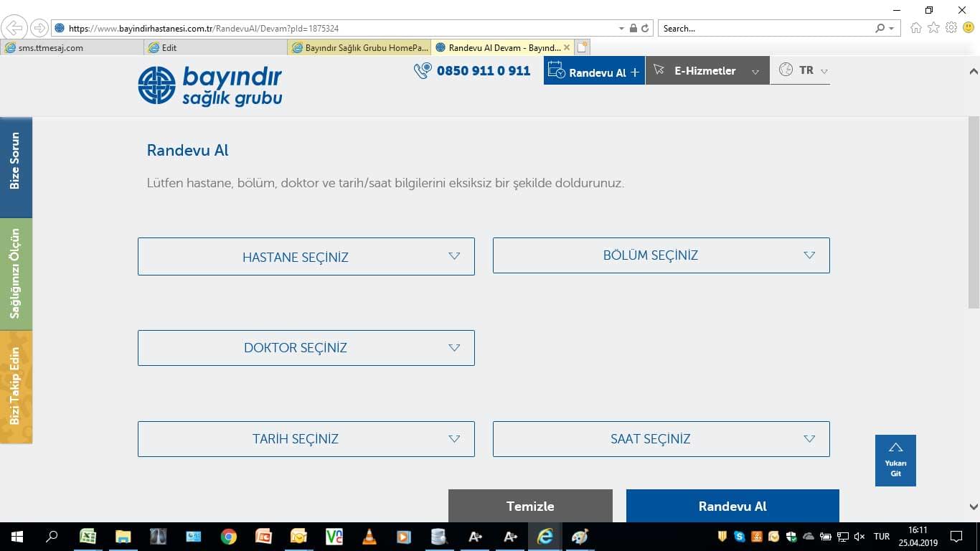
Task: Expand the Doktor Seçiniz dropdown
Action: pyautogui.click(x=306, y=348)
